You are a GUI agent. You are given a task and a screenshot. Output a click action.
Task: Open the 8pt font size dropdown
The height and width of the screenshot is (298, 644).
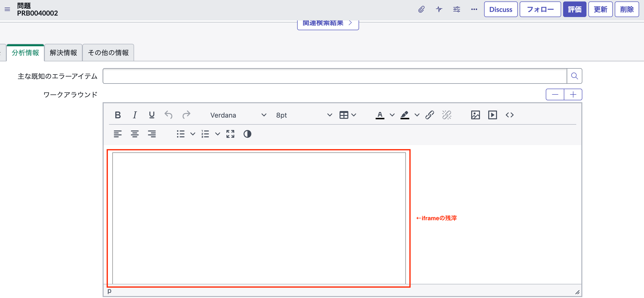[304, 115]
